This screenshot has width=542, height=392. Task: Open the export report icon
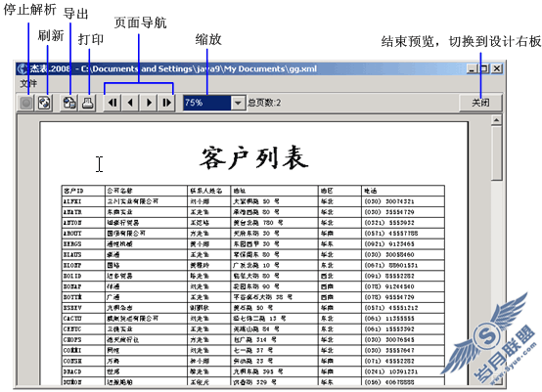click(69, 103)
